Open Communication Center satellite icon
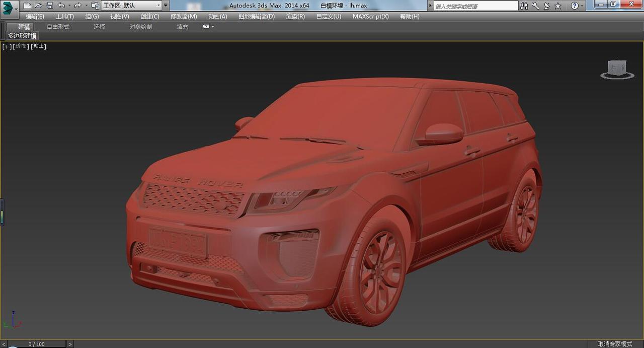This screenshot has height=348, width=644. pyautogui.click(x=546, y=6)
